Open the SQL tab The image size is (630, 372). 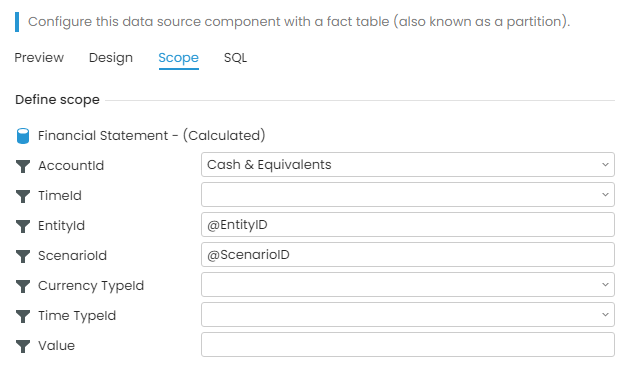tap(235, 58)
